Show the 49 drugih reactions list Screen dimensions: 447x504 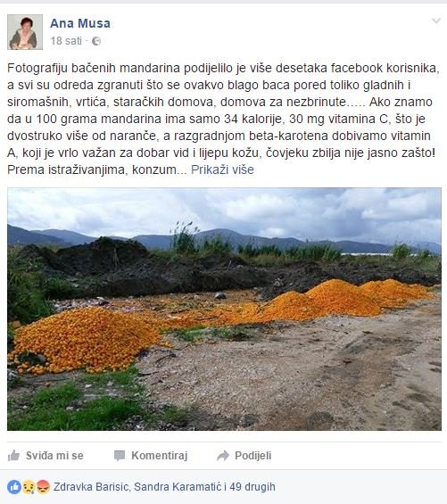tap(252, 487)
